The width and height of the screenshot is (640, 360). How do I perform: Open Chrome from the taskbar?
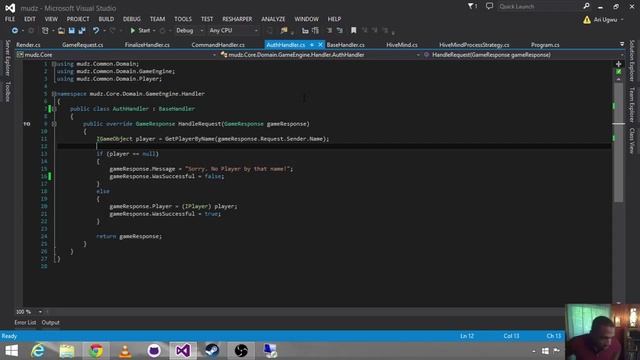[x=96, y=351]
